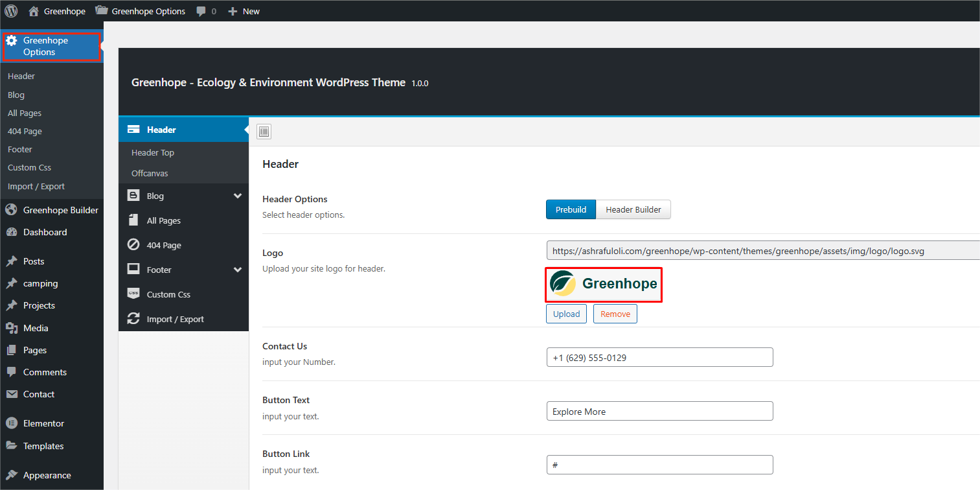Open the Greenhope Options folder icon in admin bar
The width and height of the screenshot is (980, 490).
tap(101, 11)
